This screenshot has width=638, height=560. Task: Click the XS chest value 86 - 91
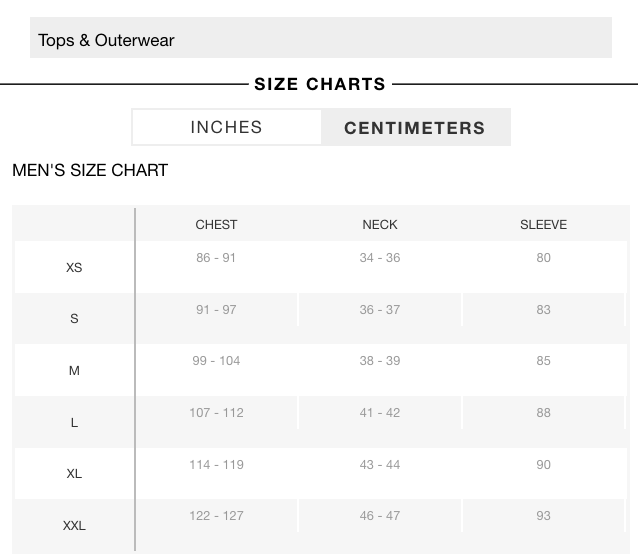point(216,258)
